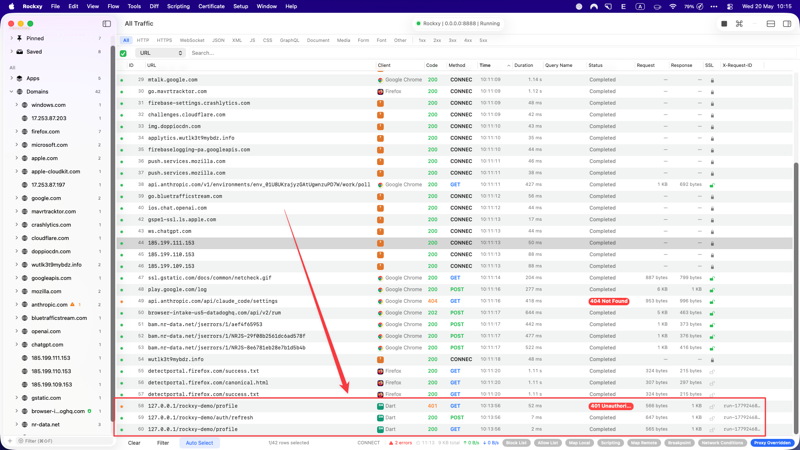Click the Apps stack icon in sidebar
800x450 pixels.
(19, 78)
